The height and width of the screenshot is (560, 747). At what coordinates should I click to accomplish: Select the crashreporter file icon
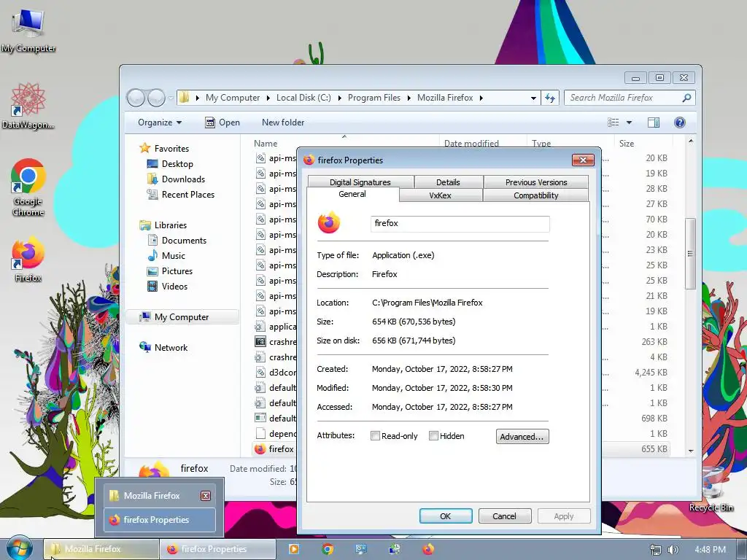click(x=260, y=341)
